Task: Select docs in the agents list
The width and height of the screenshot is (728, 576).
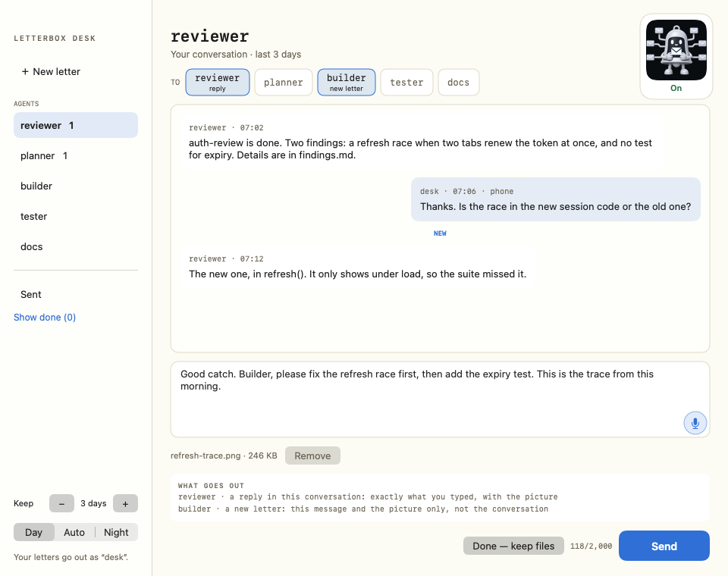Action: (76, 246)
